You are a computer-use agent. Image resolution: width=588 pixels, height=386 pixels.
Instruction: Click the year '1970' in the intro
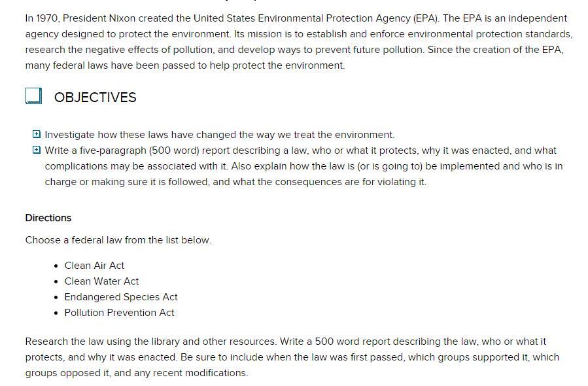click(x=47, y=18)
